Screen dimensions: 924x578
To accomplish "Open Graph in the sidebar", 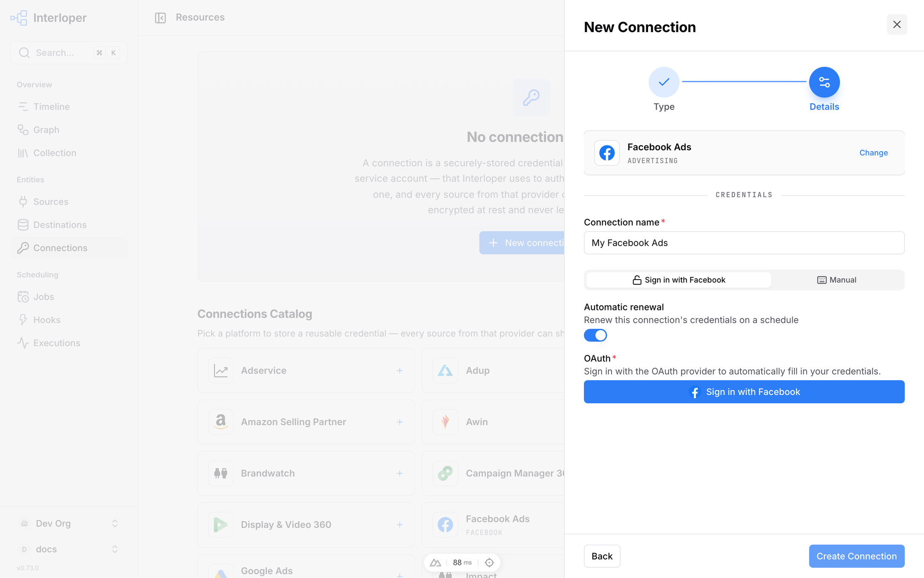I will point(69,130).
